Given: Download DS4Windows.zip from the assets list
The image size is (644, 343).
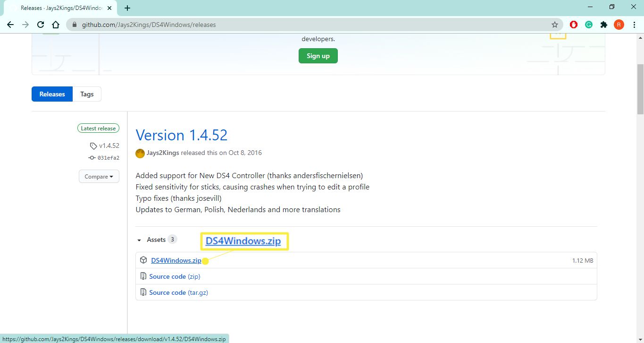Looking at the screenshot, I should coord(176,260).
